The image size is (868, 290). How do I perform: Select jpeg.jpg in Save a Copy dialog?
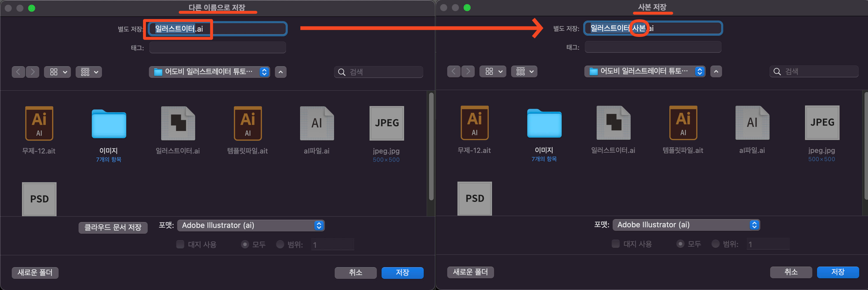822,123
